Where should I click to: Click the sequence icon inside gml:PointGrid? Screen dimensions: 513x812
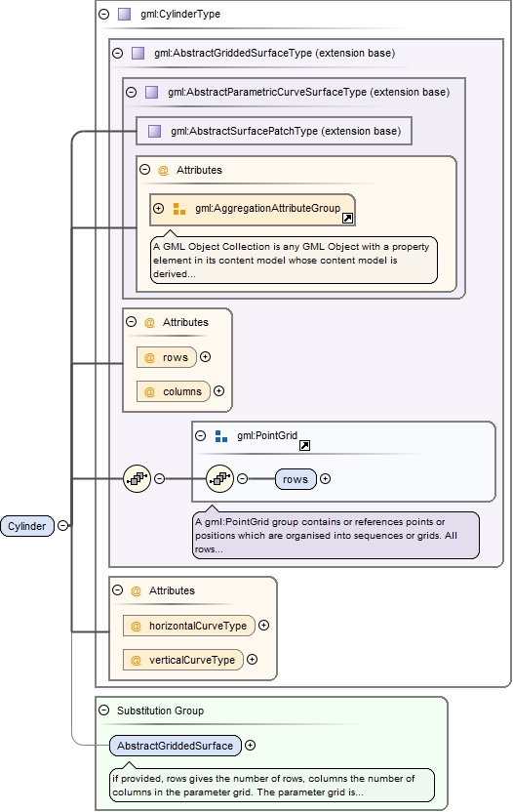click(220, 479)
